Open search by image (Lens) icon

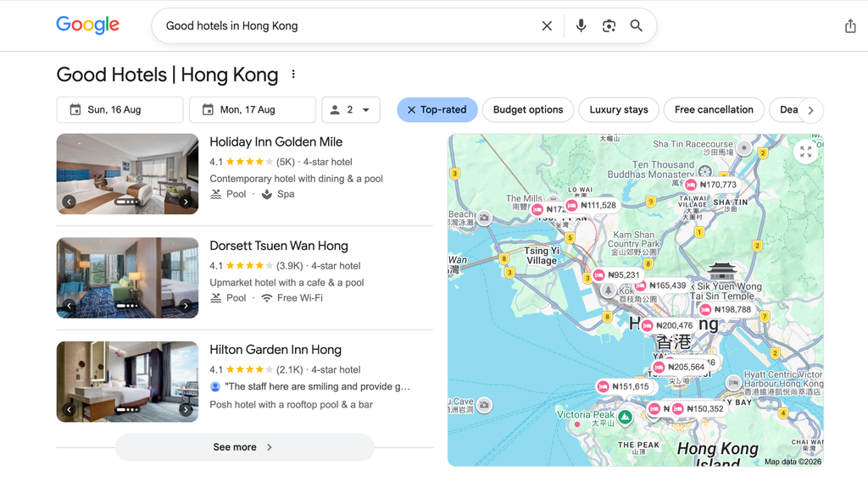coord(609,26)
